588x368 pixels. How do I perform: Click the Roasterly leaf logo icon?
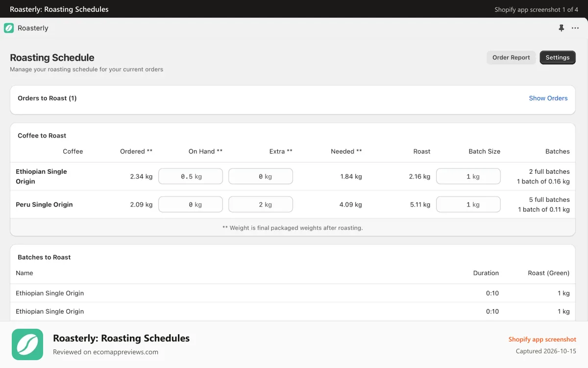point(9,28)
